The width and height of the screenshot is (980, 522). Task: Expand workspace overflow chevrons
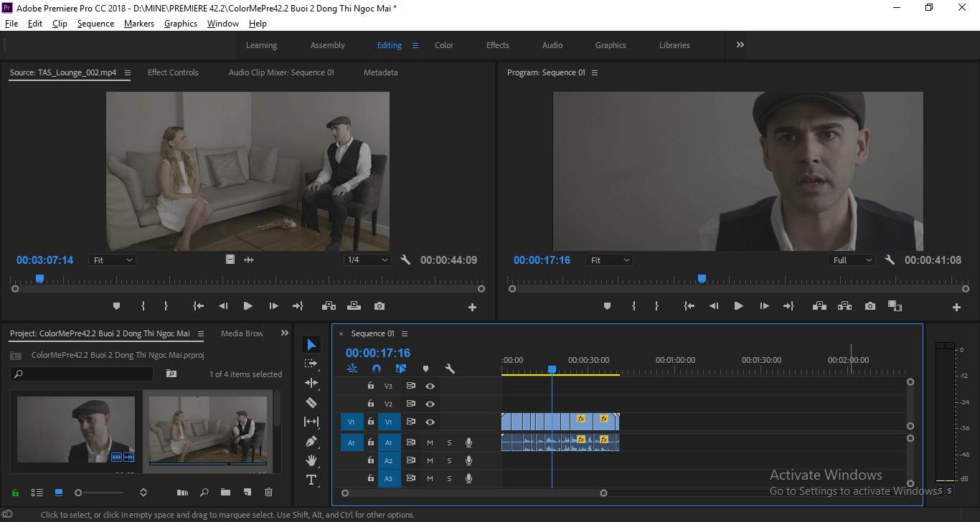[x=740, y=44]
